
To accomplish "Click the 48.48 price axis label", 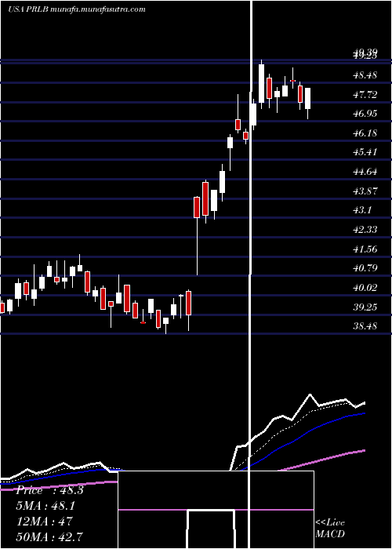I will coord(365,75).
